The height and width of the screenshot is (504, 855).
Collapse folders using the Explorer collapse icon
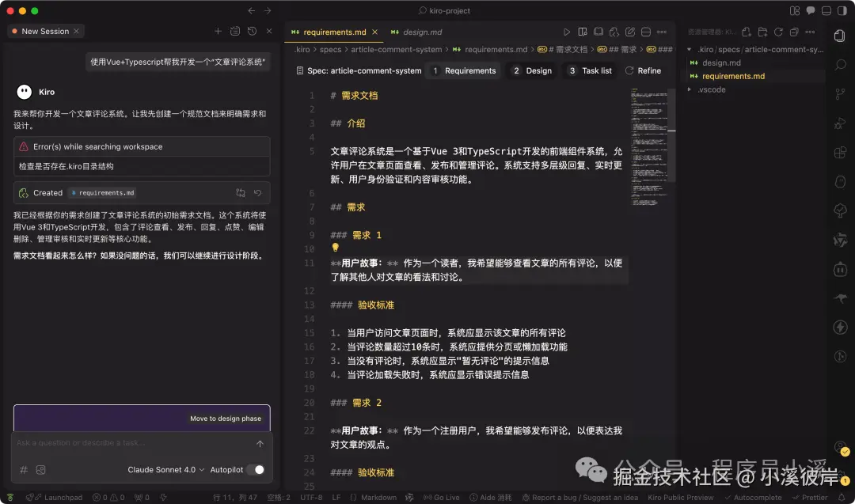[x=794, y=32]
